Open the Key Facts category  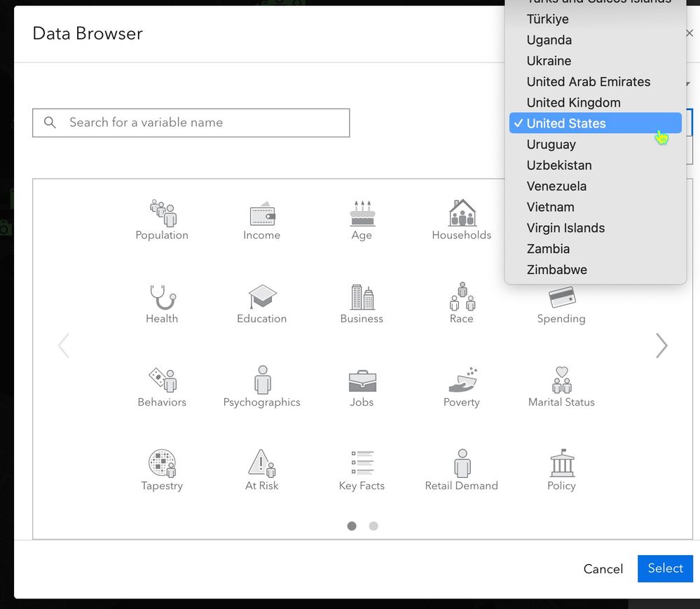click(x=362, y=471)
